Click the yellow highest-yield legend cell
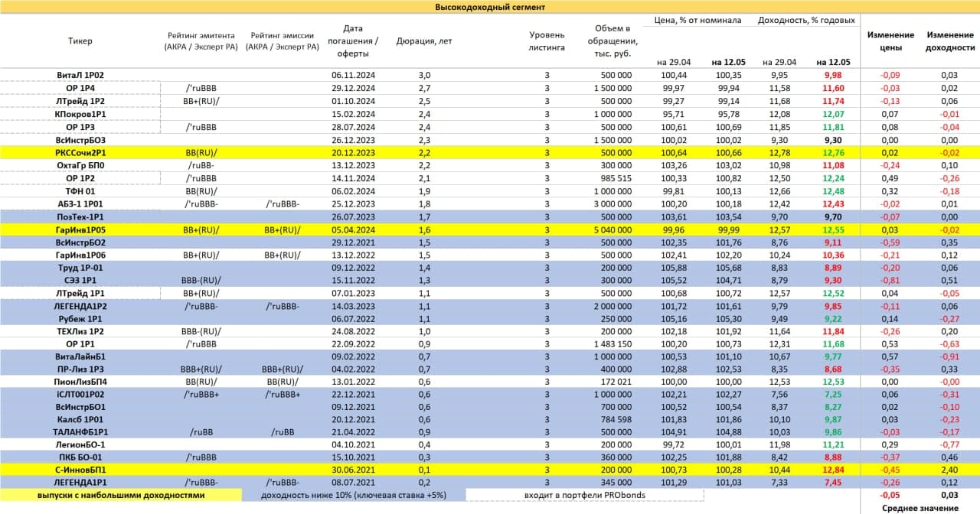 click(x=121, y=496)
